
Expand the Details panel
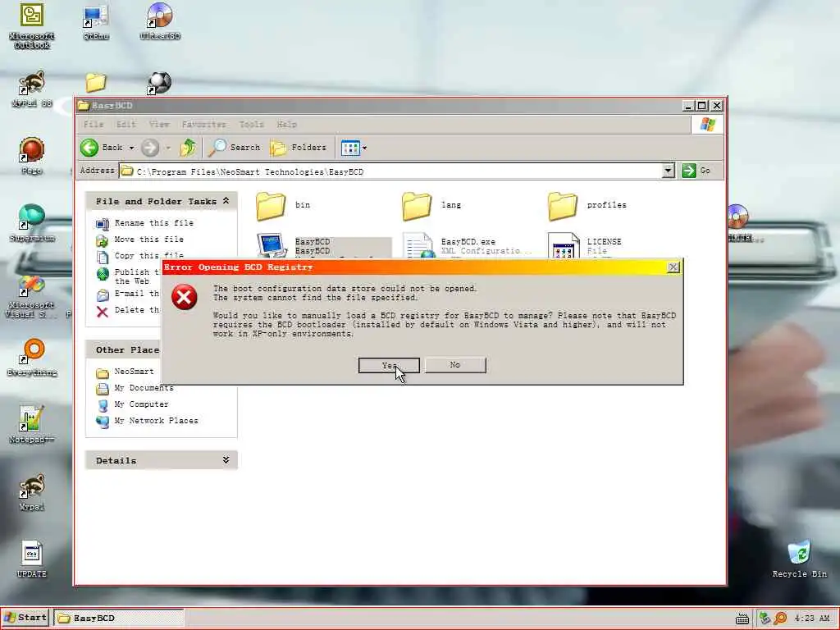click(x=226, y=460)
